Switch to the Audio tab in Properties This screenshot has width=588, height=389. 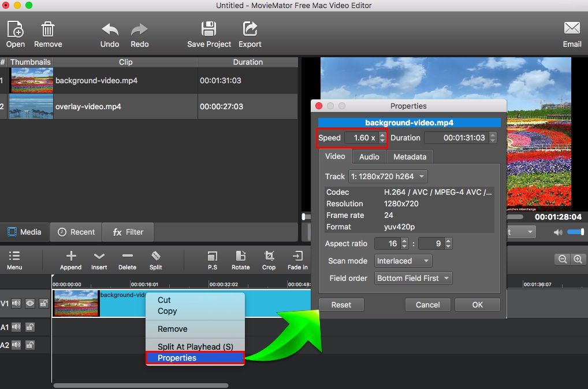click(x=369, y=157)
